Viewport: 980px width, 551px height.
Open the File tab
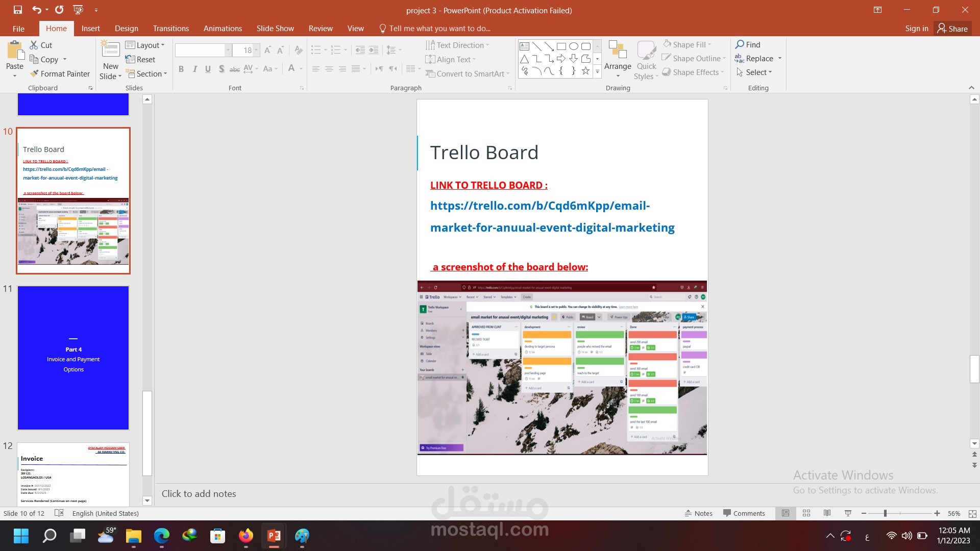[18, 29]
